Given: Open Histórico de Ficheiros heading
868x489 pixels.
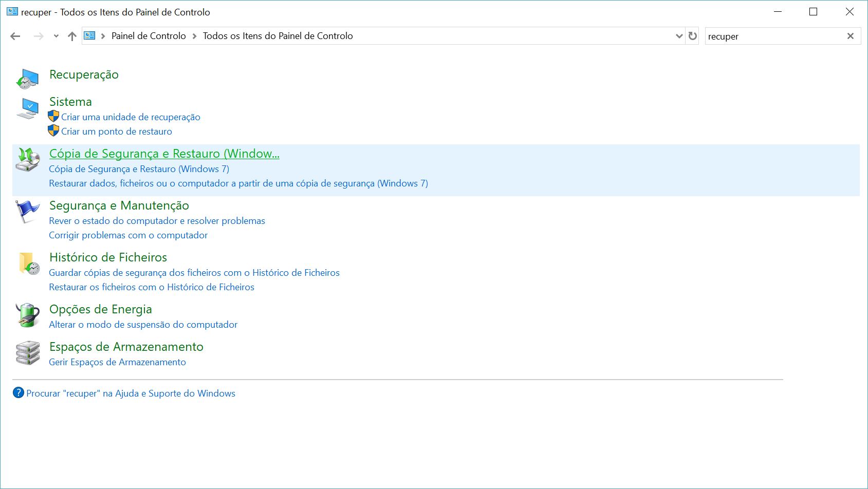Looking at the screenshot, I should click(108, 257).
